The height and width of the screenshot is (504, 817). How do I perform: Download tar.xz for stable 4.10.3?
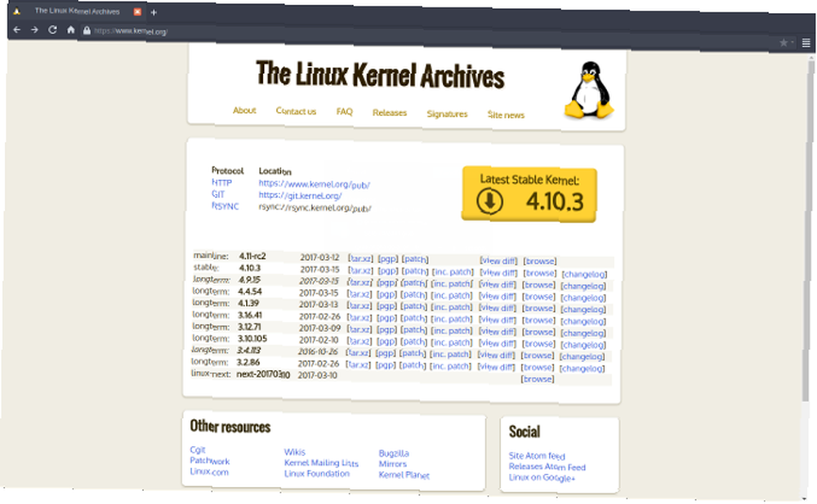click(x=360, y=270)
